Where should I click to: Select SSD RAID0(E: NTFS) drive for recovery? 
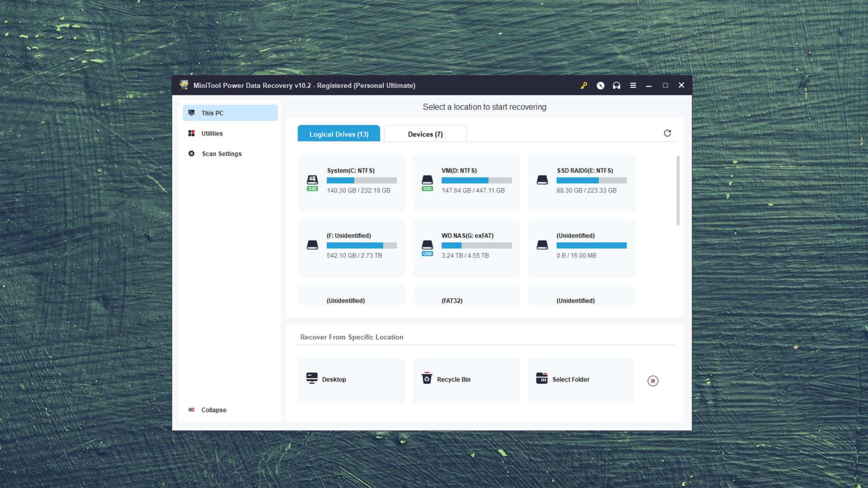[x=581, y=183]
